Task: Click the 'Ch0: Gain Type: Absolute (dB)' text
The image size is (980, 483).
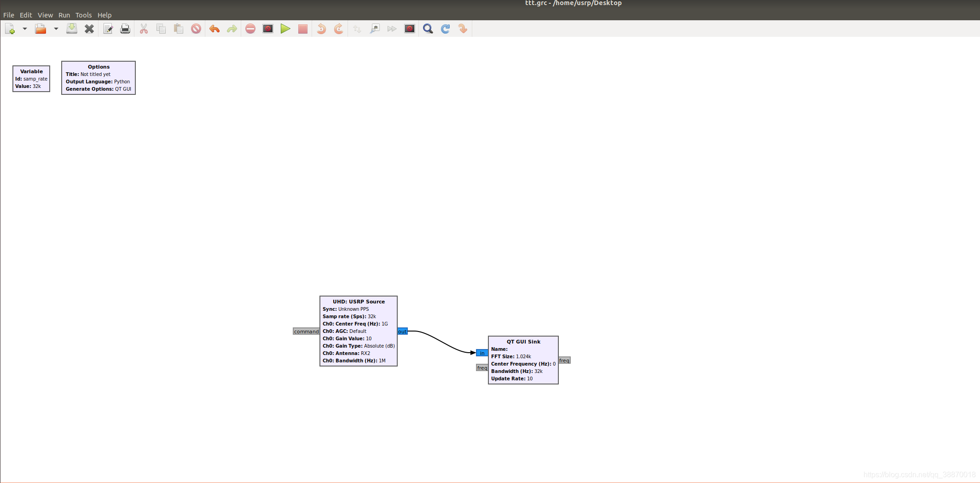Action: 359,346
